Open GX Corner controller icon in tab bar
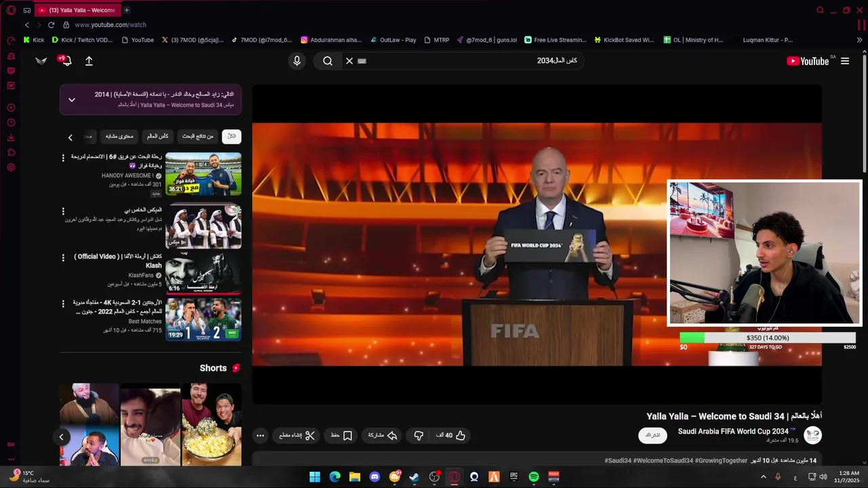 (26, 10)
